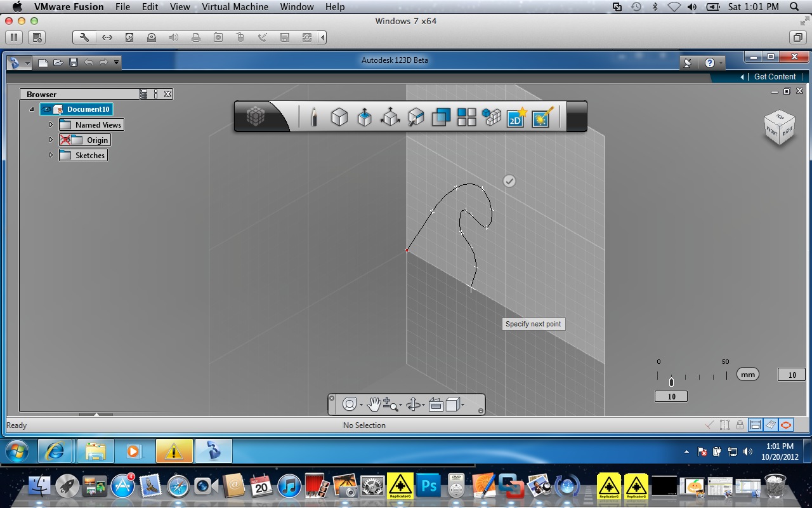Select the Grouping cubes tool
This screenshot has height=508, width=812.
(x=492, y=117)
